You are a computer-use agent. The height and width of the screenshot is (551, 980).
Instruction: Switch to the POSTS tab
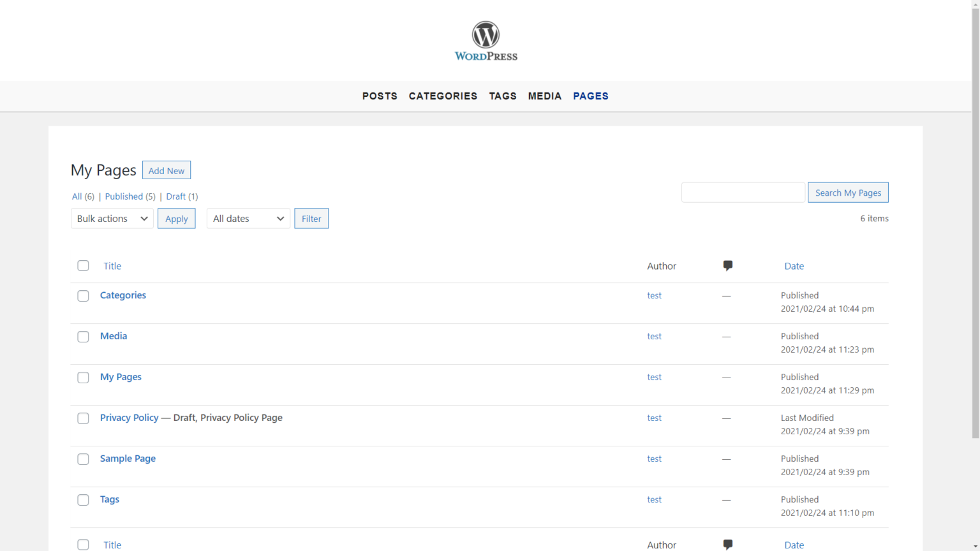[x=380, y=96]
